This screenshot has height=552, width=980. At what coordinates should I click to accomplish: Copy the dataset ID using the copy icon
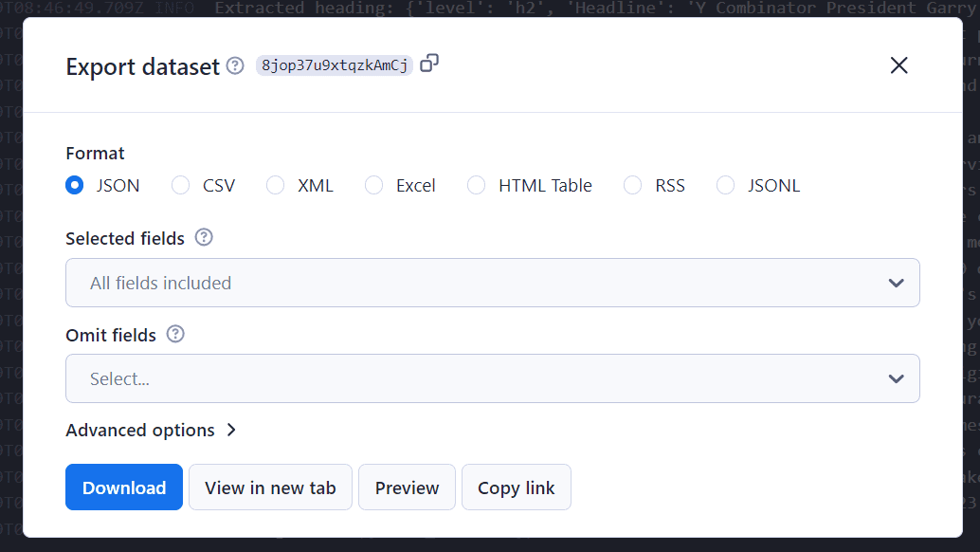pyautogui.click(x=429, y=63)
